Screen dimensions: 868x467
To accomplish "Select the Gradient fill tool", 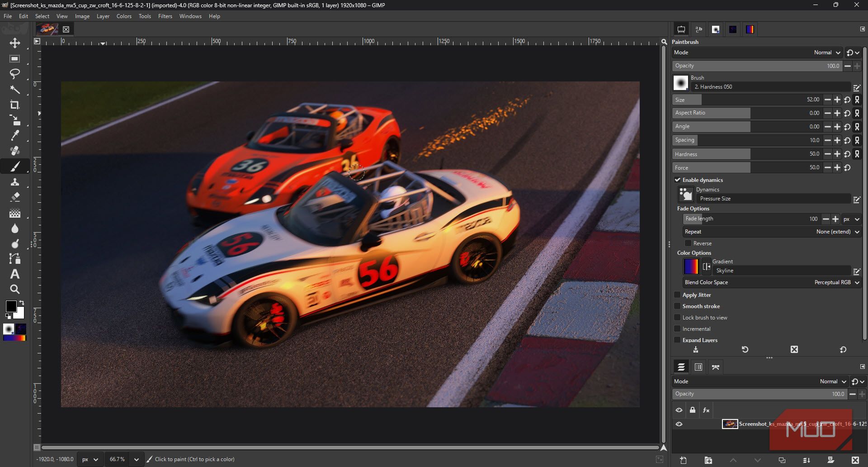I will (15, 213).
